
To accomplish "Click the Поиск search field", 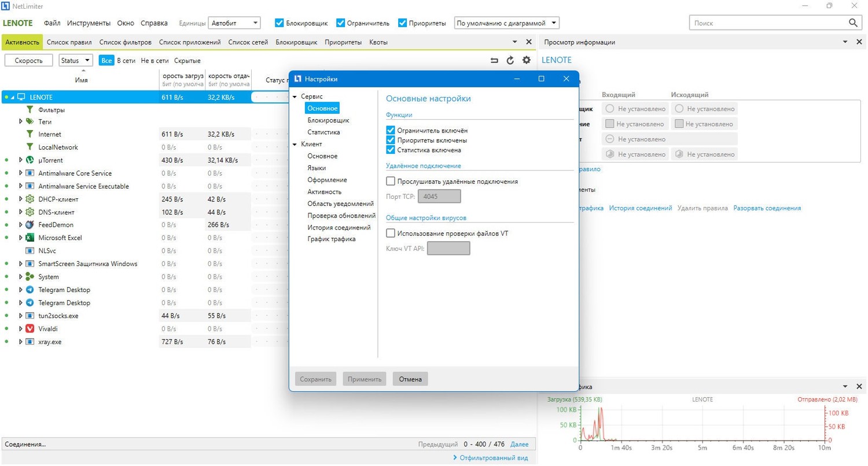I will pos(768,23).
